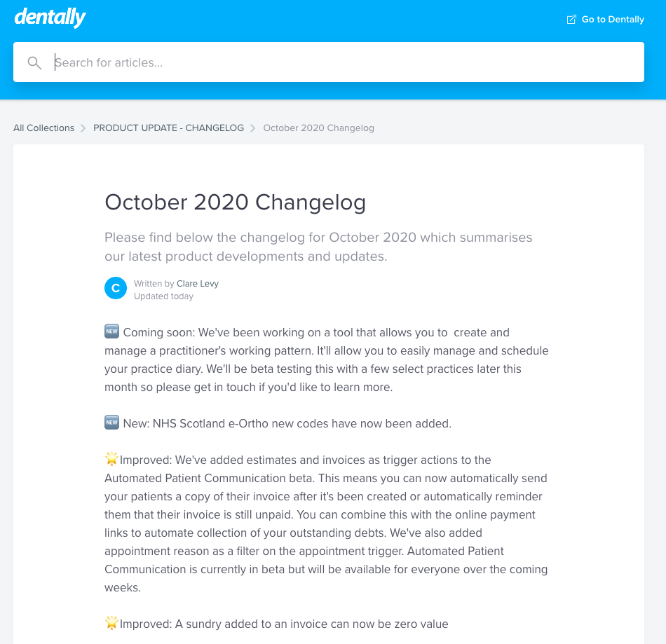The image size is (666, 644).
Task: Navigate to All Collections breadcrumb
Action: [43, 128]
